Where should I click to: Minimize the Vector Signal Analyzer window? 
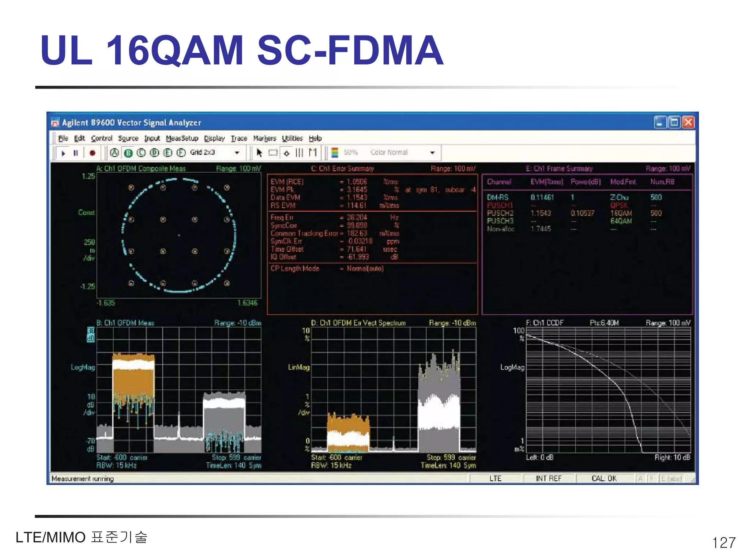tap(660, 122)
